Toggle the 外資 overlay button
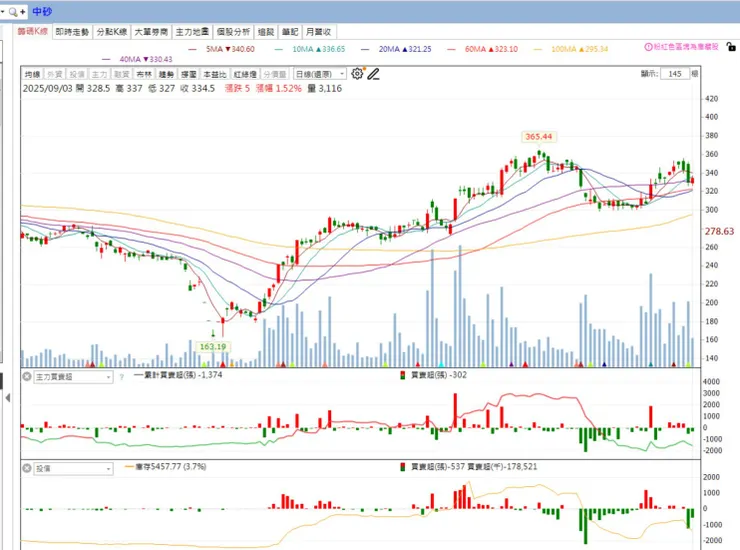The width and height of the screenshot is (740, 550). [55, 74]
